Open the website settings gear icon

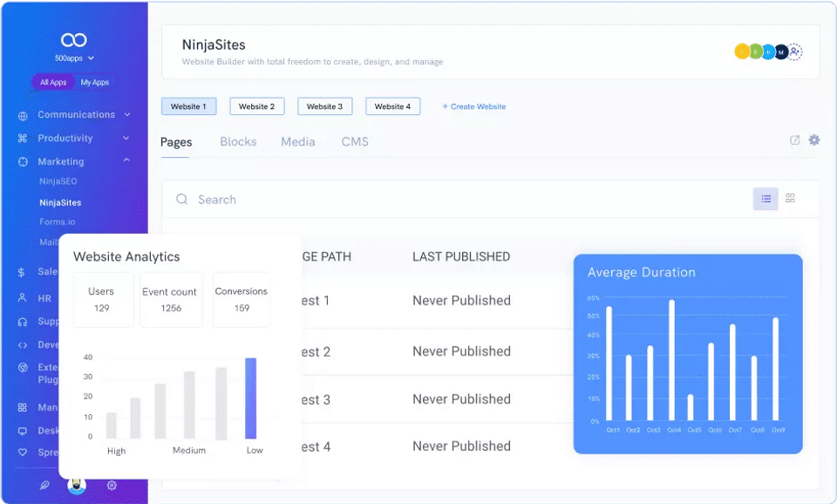(x=814, y=140)
